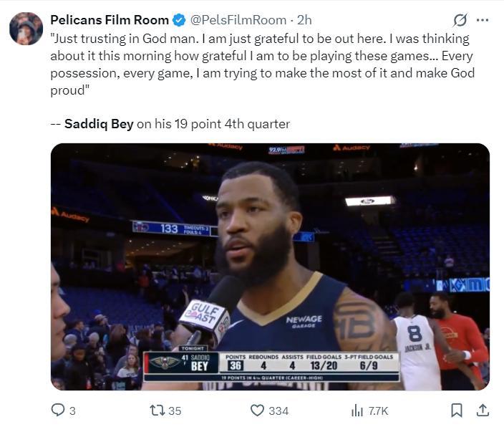Open the Pelicans Film Room profile picture

(x=26, y=28)
